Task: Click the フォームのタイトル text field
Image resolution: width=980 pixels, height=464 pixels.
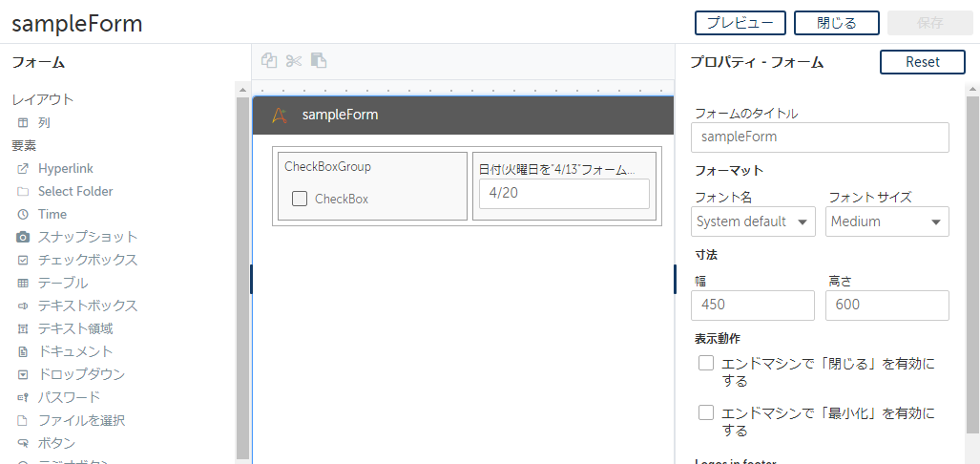Action: (x=819, y=137)
